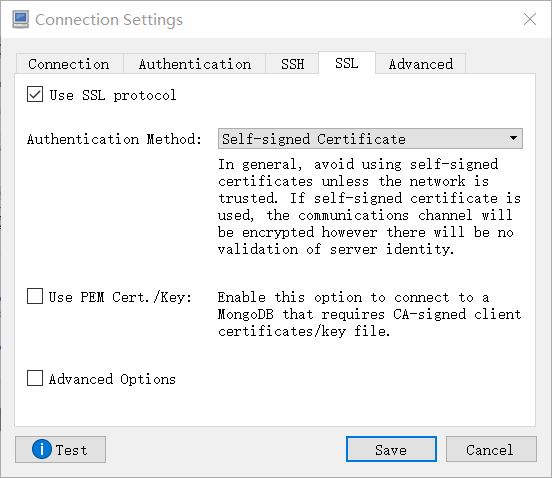Click the blue info icon on Test
This screenshot has width=552, height=478.
[42, 449]
